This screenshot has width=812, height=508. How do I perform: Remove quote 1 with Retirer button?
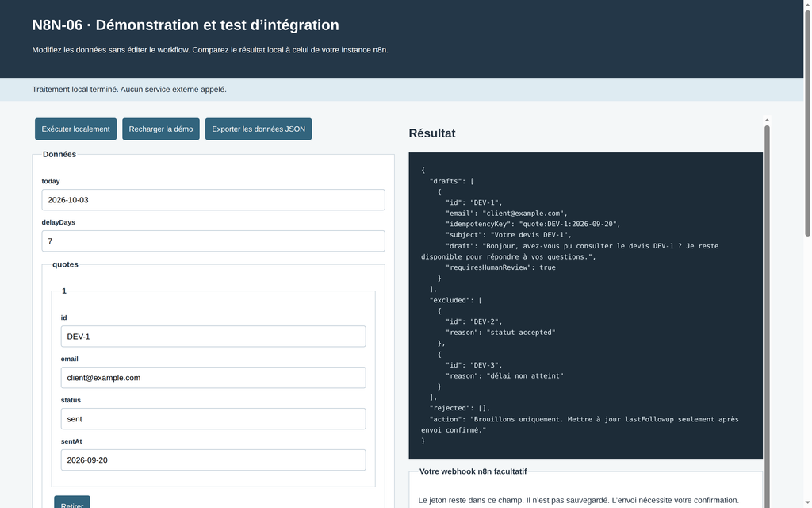coord(72,502)
